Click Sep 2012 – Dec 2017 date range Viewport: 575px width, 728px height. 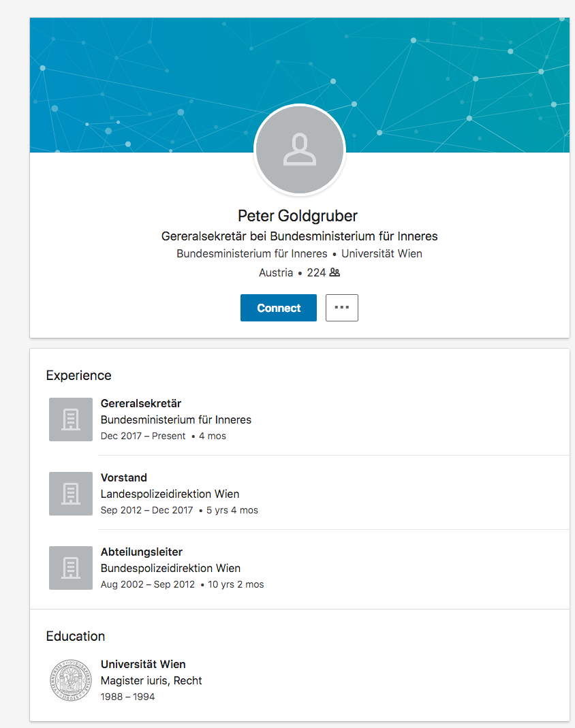click(146, 510)
